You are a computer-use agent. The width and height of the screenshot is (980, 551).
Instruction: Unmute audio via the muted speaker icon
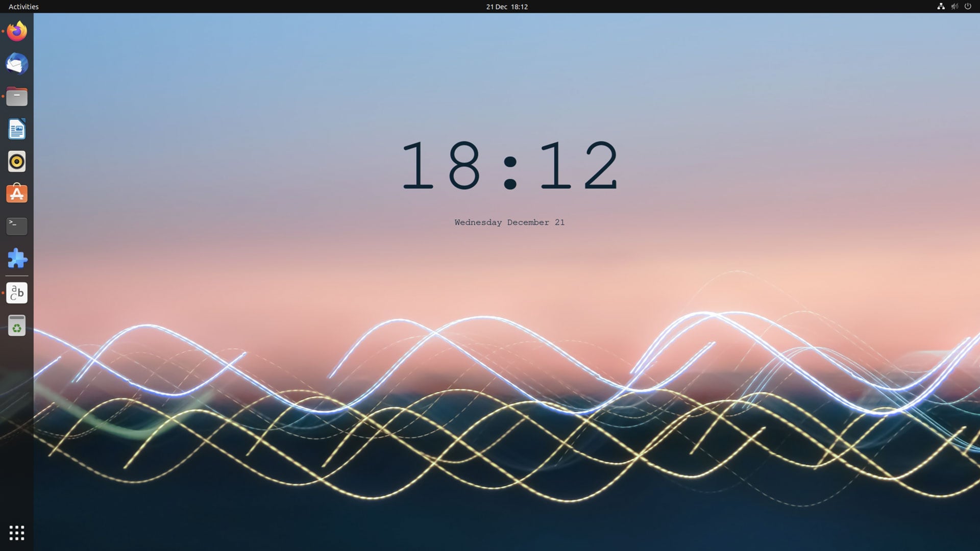(955, 7)
